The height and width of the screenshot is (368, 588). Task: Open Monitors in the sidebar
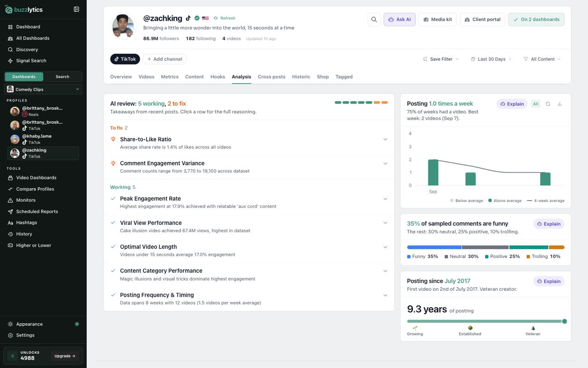pyautogui.click(x=43, y=200)
